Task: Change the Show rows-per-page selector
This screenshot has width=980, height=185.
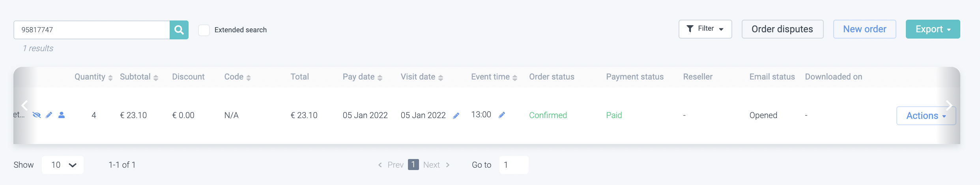Action: [63, 165]
